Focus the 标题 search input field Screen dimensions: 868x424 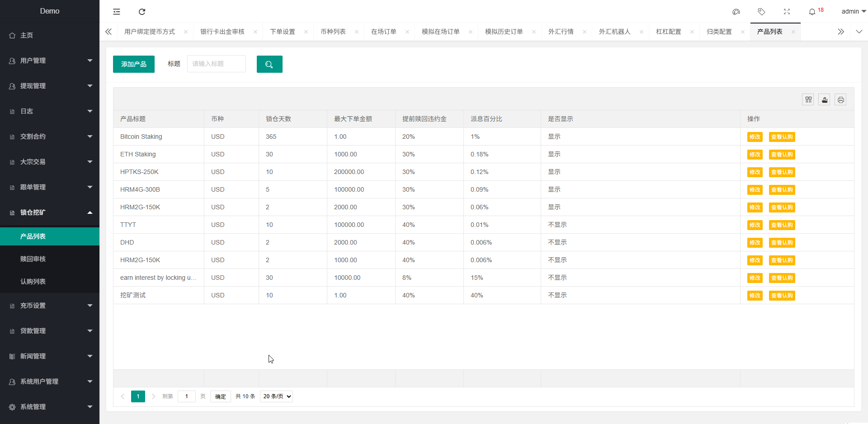point(217,64)
